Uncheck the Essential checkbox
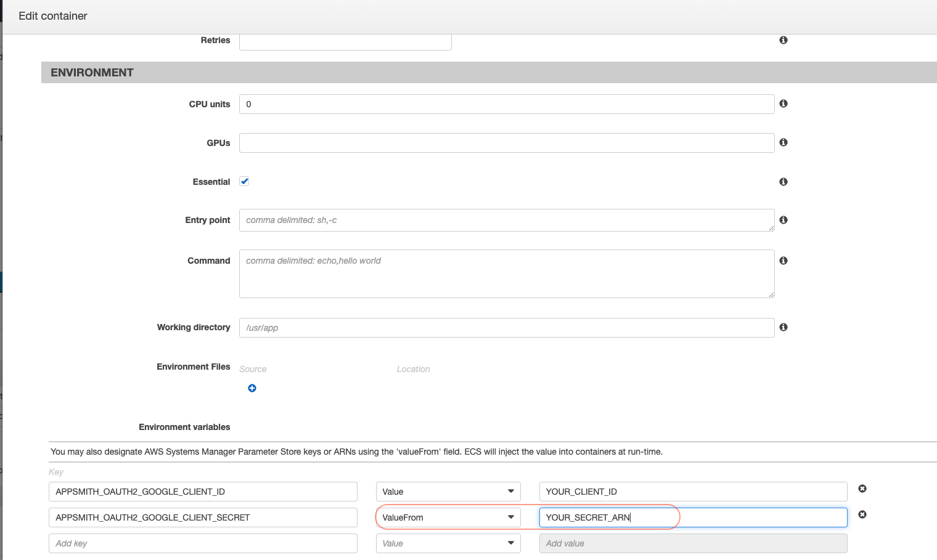This screenshot has height=560, width=937. tap(244, 181)
